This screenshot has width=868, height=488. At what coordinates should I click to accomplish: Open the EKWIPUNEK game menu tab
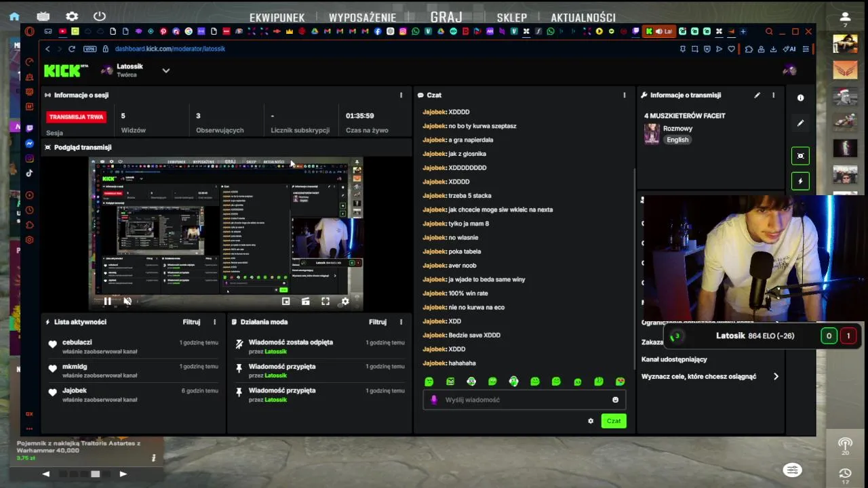coord(277,18)
